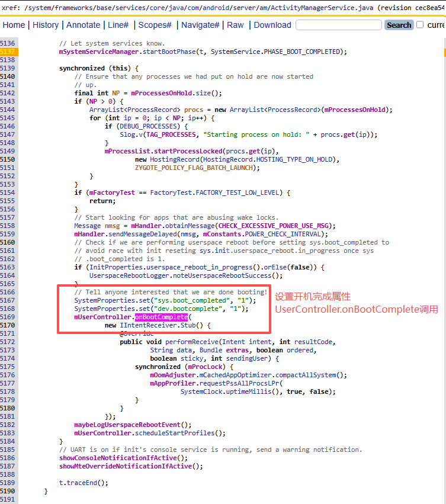
Task: Download the source file
Action: (x=272, y=25)
